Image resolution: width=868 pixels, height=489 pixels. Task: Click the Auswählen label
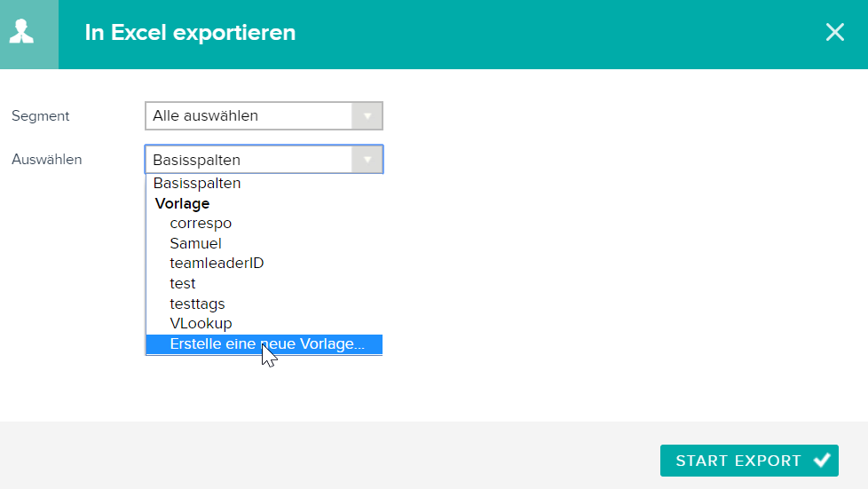coord(46,160)
